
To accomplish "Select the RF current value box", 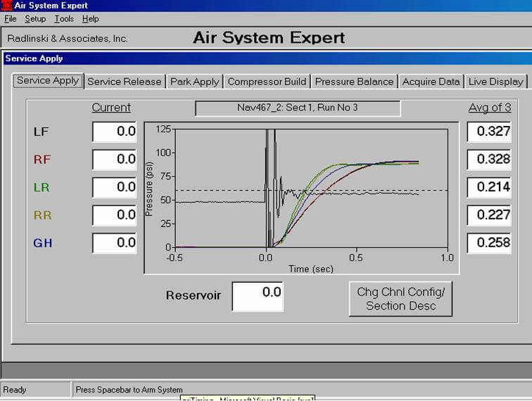I will tap(115, 160).
